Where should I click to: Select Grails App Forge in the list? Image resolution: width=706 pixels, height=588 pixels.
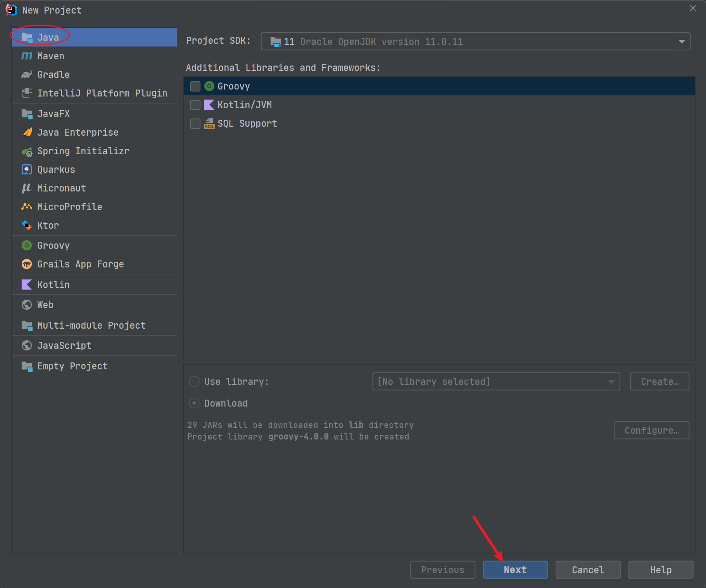pos(94,264)
